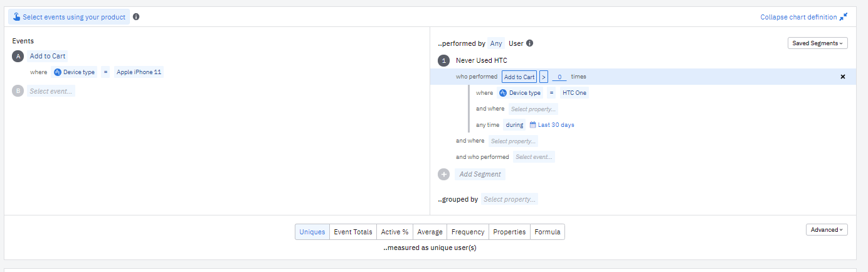
Task: Click Device type property in segment filter
Action: 520,93
